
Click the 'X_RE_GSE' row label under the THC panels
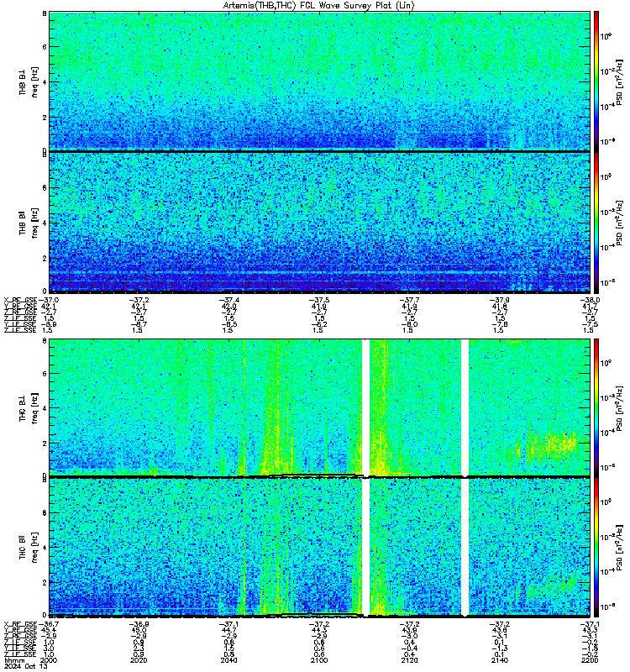[x=20, y=624]
